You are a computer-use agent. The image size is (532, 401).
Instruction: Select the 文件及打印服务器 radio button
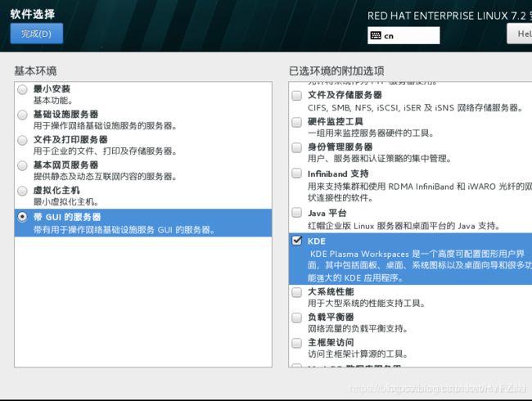click(22, 141)
